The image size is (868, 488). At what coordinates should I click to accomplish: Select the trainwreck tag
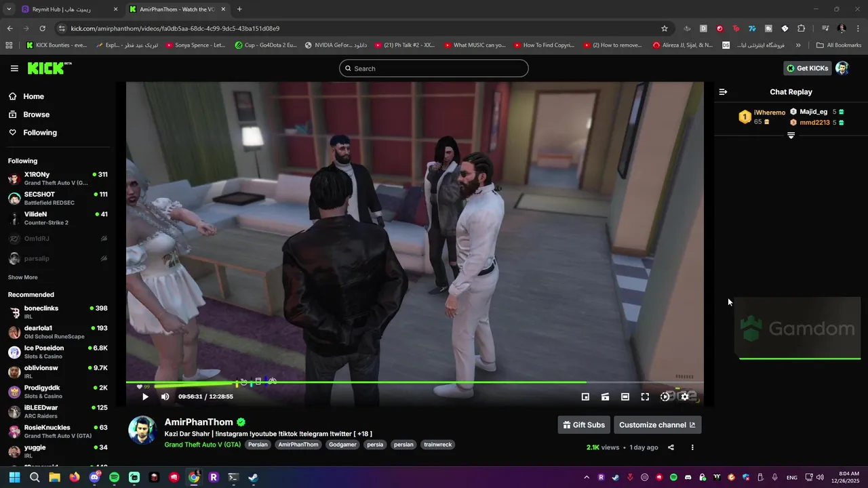[x=437, y=445]
